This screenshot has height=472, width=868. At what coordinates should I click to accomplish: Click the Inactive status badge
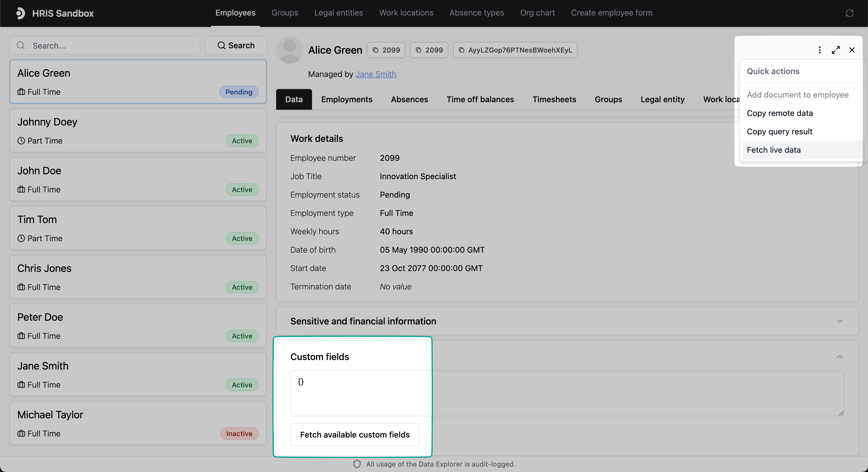239,434
